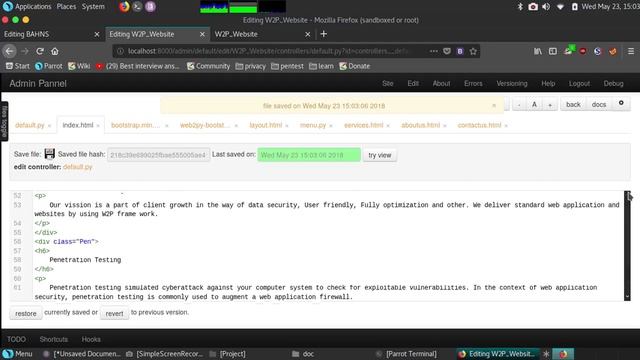Click Logout in the admin bar
This screenshot has height=360, width=640.
579,83
